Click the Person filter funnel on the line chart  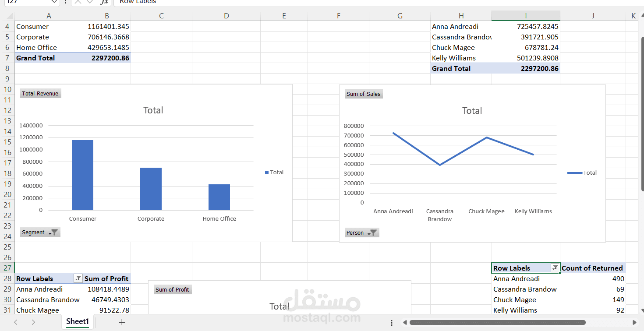tap(374, 232)
